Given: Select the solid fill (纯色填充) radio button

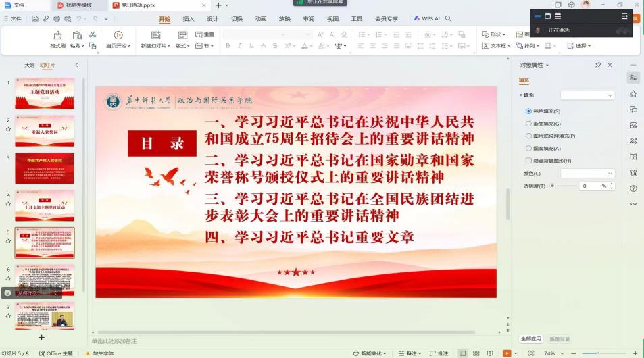Looking at the screenshot, I should pos(528,111).
